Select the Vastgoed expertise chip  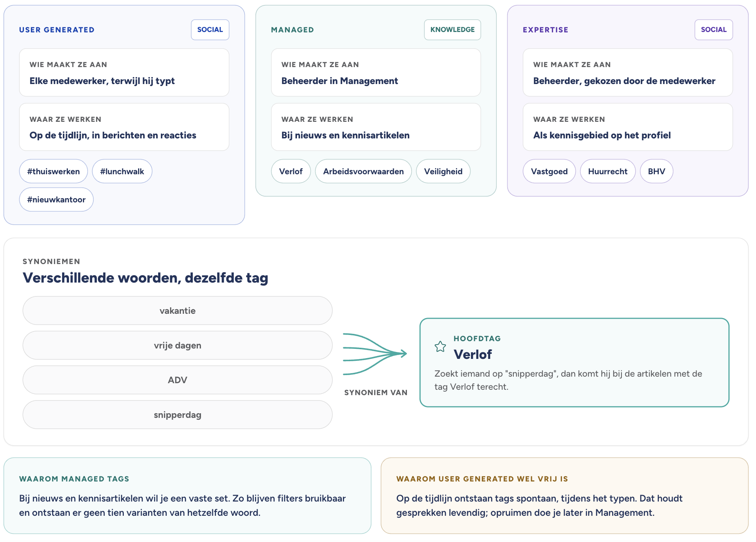549,171
